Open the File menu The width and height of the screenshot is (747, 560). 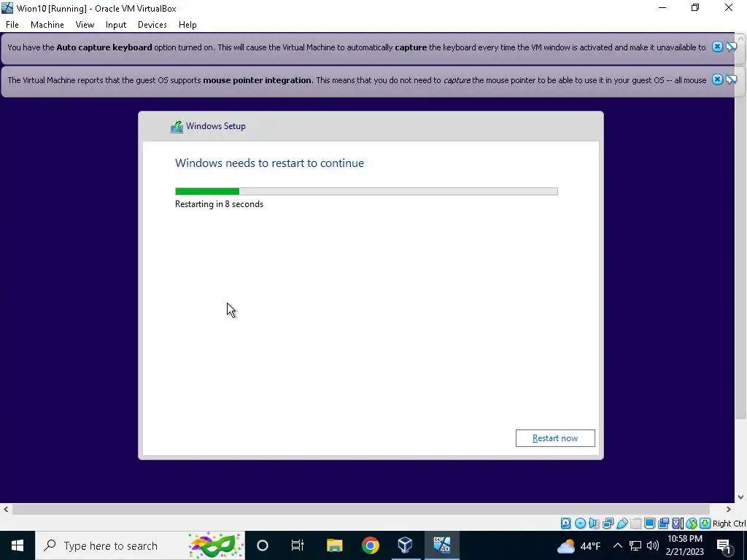(12, 25)
